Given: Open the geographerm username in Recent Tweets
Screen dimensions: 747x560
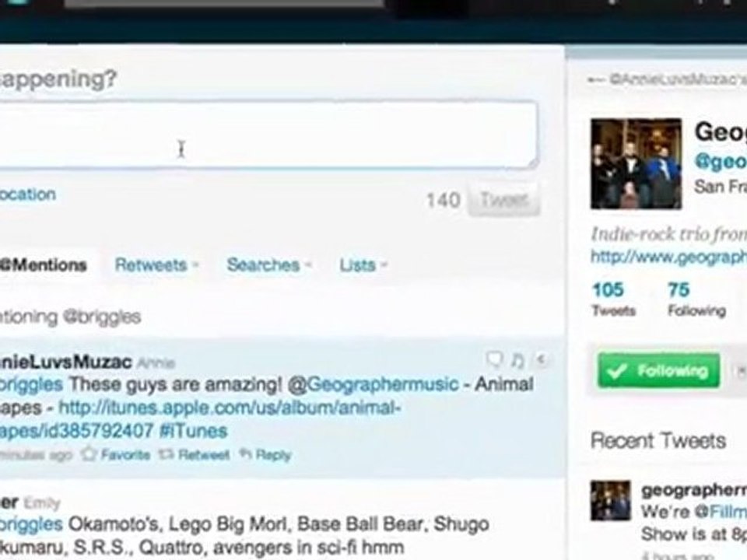Looking at the screenshot, I should 694,489.
